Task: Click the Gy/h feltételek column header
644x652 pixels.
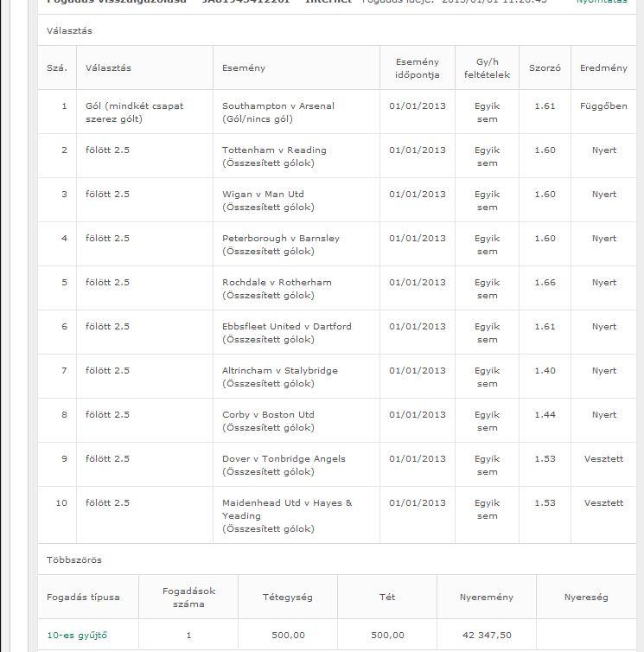Action: coord(488,68)
